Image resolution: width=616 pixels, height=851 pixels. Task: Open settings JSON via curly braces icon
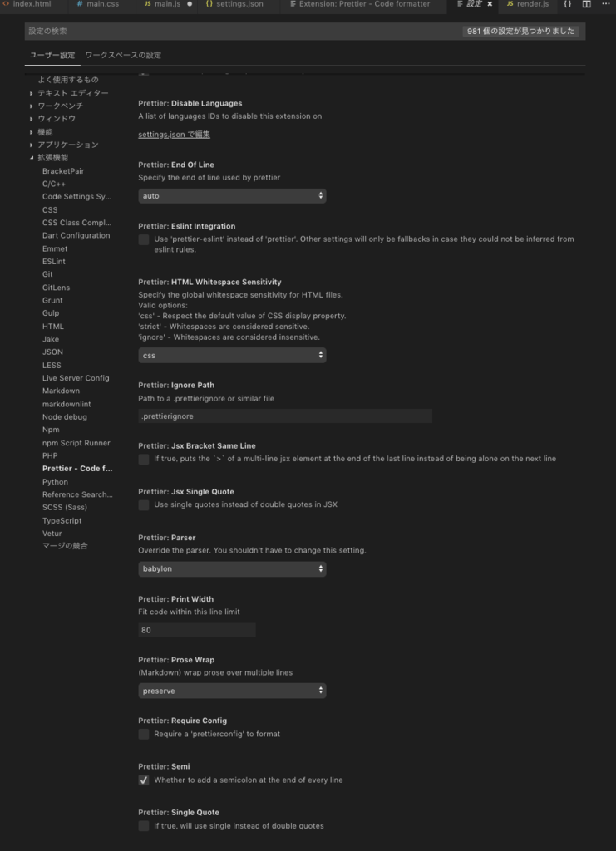click(568, 4)
